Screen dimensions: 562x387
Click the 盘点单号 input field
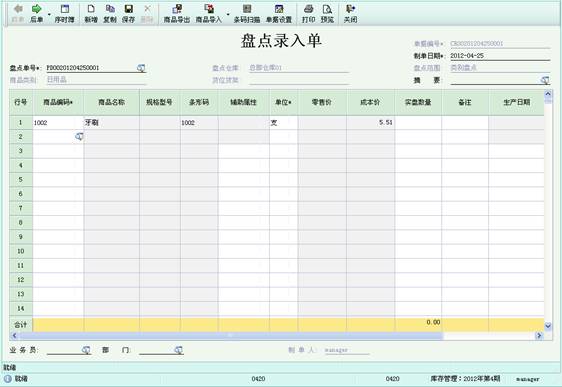coord(91,68)
